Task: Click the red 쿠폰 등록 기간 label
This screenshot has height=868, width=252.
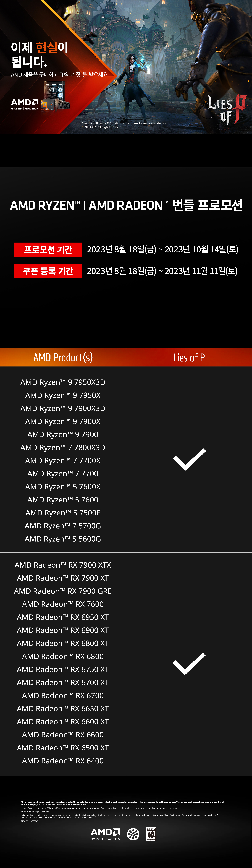Action: pos(48,271)
